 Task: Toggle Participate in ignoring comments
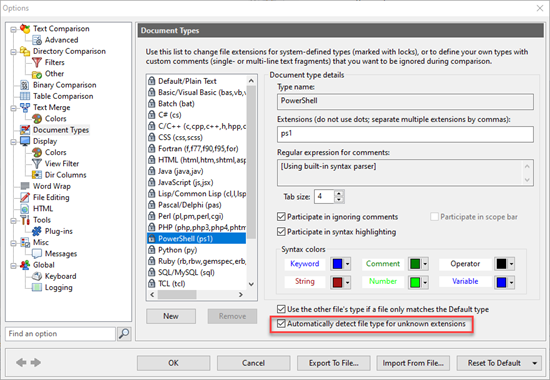pyautogui.click(x=281, y=216)
